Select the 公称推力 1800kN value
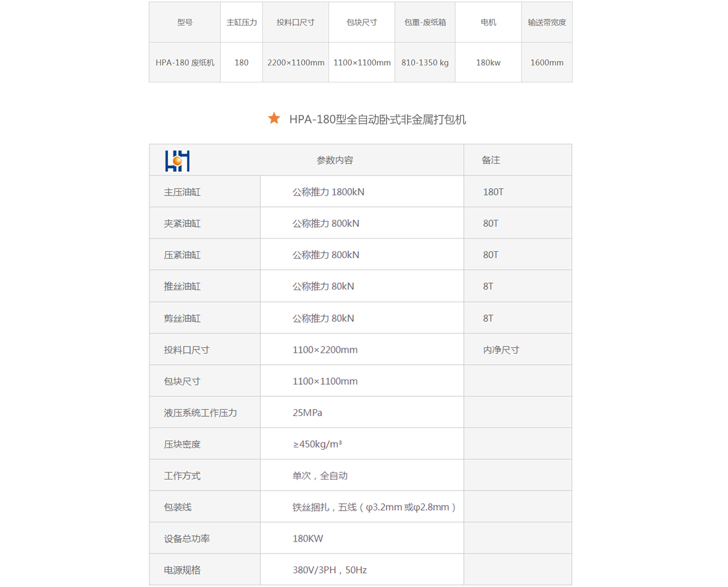 [328, 192]
